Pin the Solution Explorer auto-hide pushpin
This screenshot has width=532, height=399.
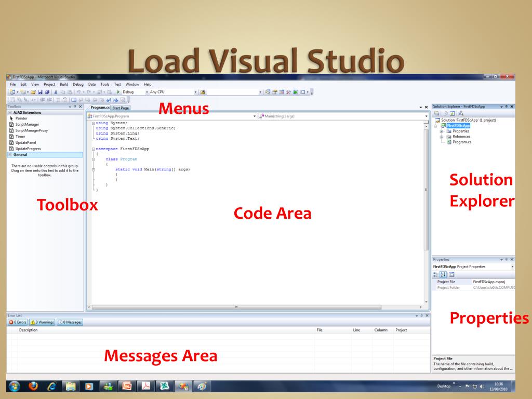507,107
